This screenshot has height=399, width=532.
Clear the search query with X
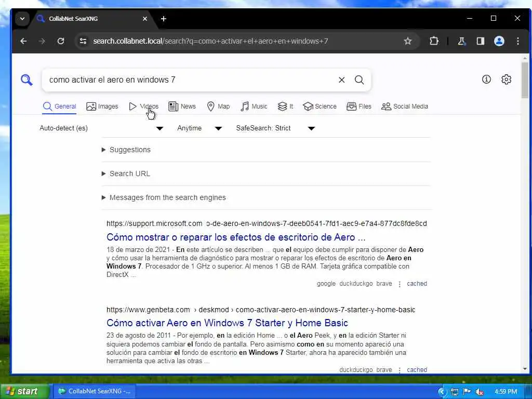[x=342, y=79]
